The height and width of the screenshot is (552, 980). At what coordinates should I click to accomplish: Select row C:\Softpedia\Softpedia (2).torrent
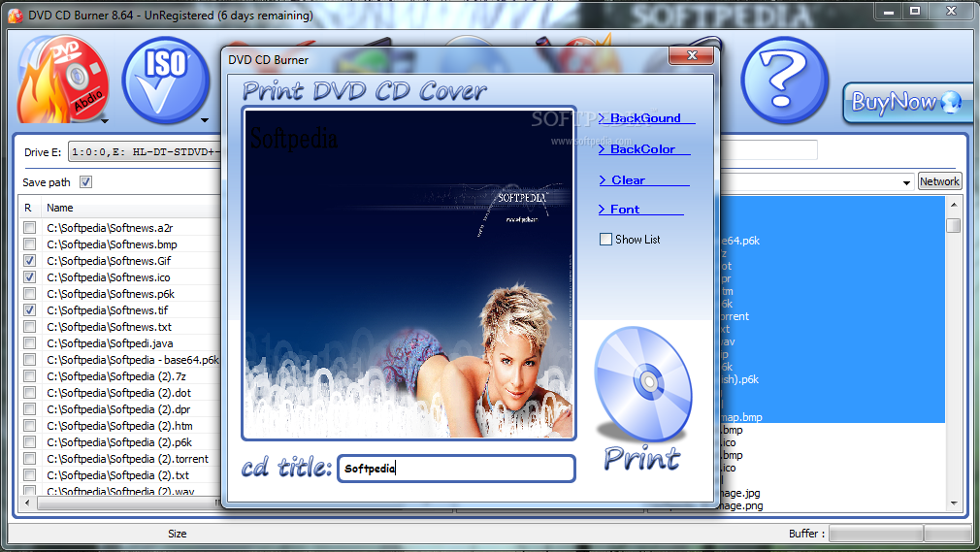[x=127, y=459]
